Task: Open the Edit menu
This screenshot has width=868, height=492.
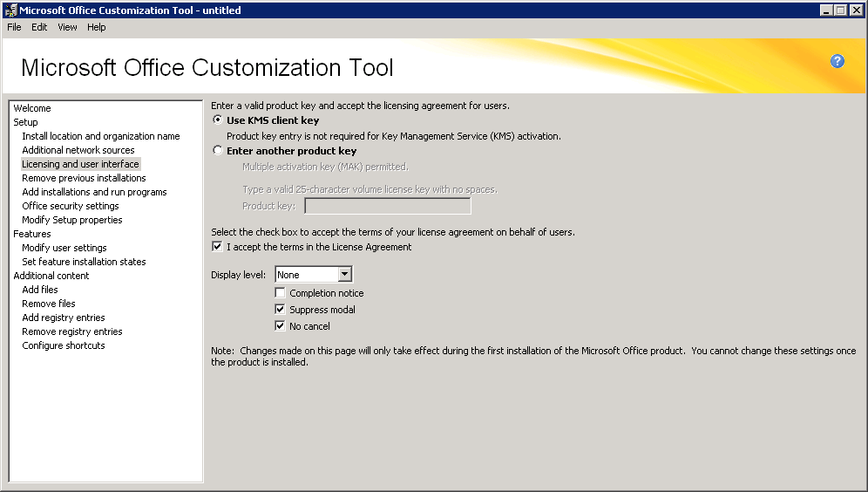Action: point(38,27)
